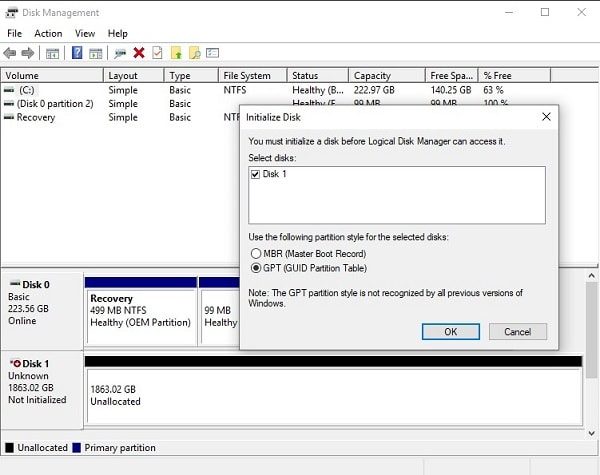Viewport: 600px width, 475px height.
Task: Sort by the Volume column header
Action: coord(52,75)
